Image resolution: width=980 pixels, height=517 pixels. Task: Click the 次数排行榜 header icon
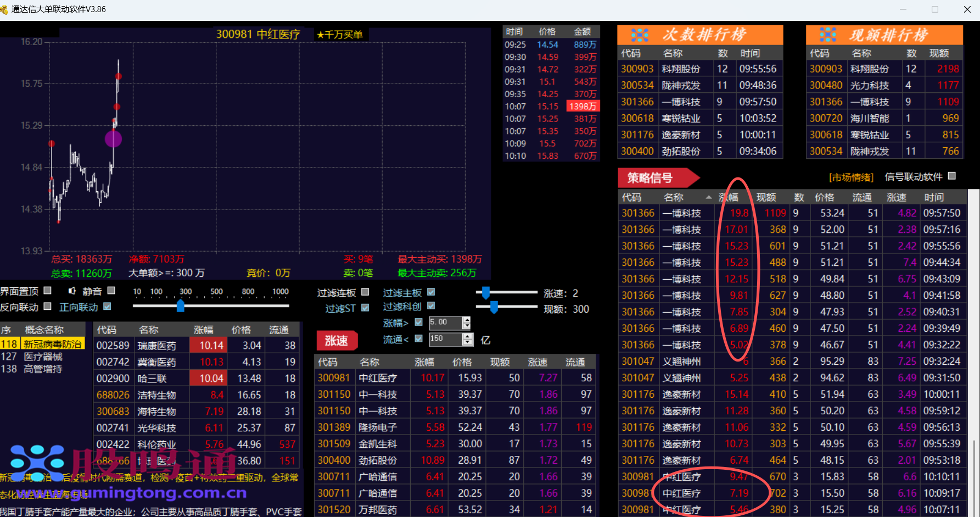(x=640, y=35)
